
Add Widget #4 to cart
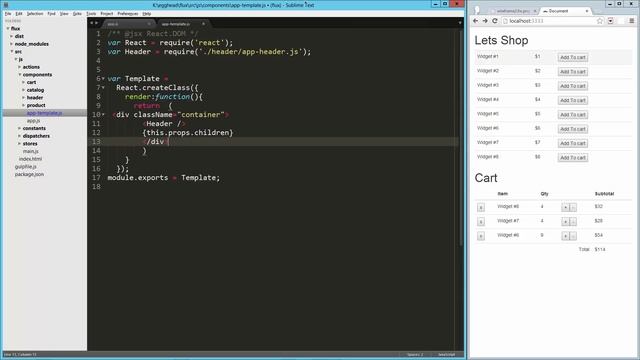[573, 100]
